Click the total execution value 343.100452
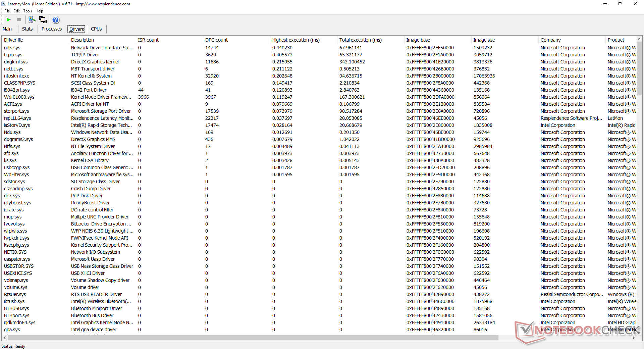Screen dimensions: 644x349 [352, 62]
